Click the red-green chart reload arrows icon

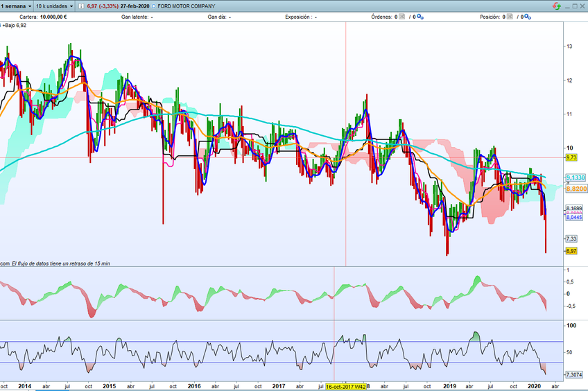click(557, 6)
